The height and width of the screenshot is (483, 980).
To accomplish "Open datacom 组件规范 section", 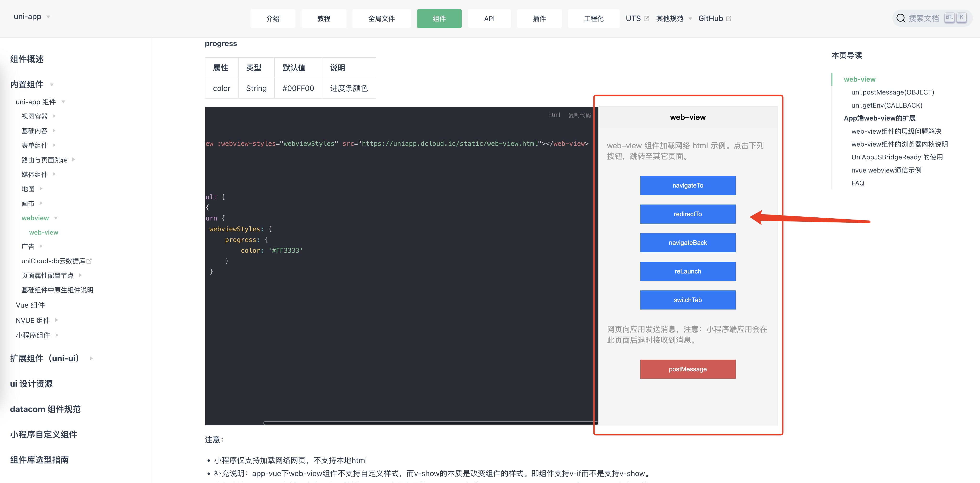I will point(45,409).
